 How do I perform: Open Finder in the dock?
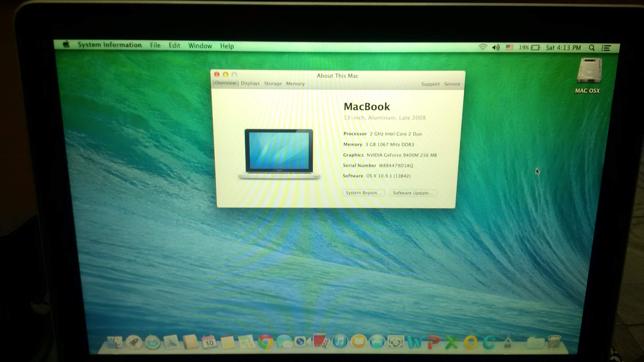(115, 342)
